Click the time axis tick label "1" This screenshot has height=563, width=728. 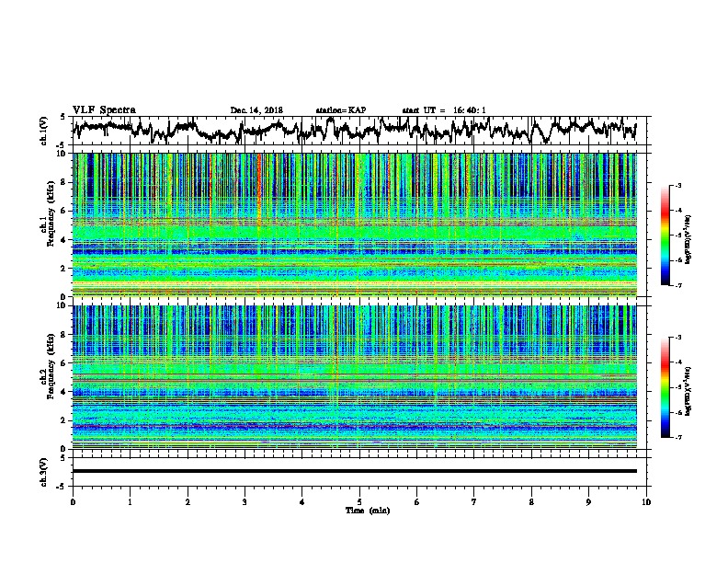click(130, 502)
